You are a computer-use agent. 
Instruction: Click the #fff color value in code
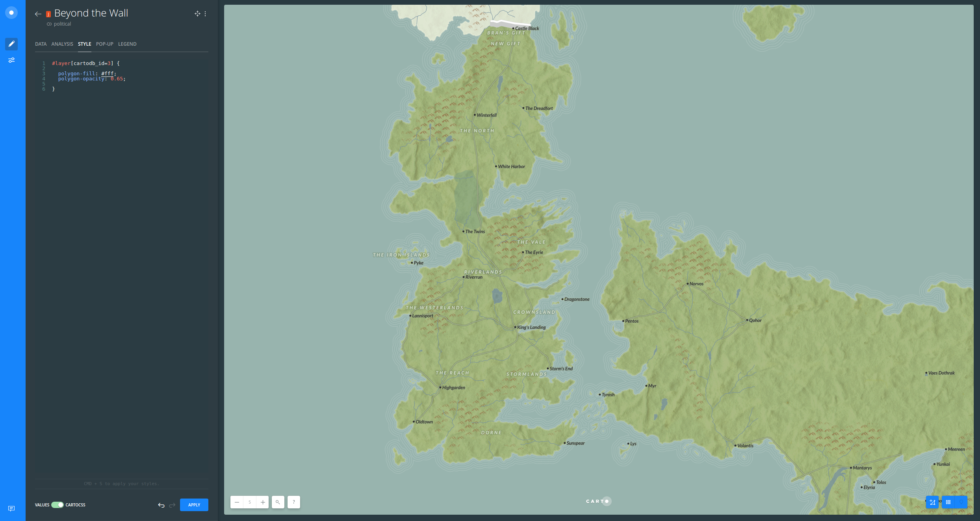(107, 74)
